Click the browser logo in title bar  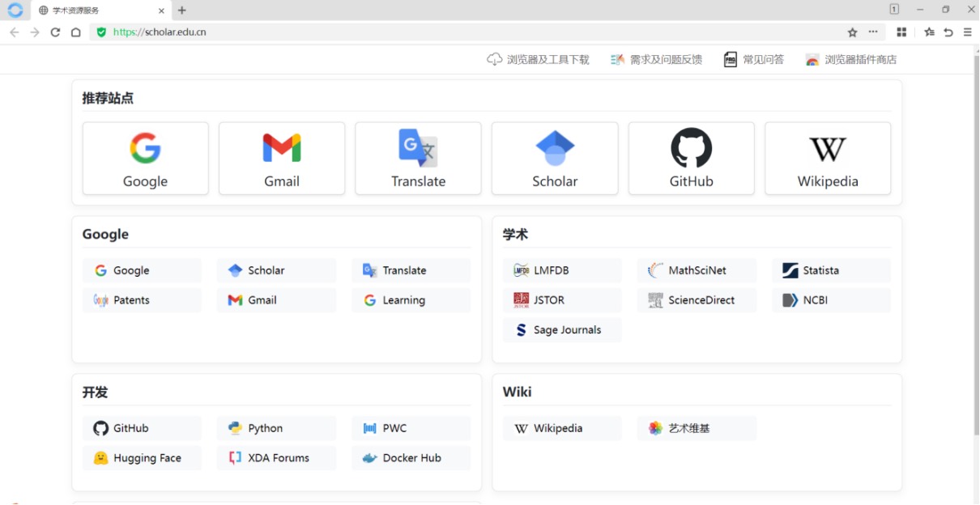[x=15, y=11]
